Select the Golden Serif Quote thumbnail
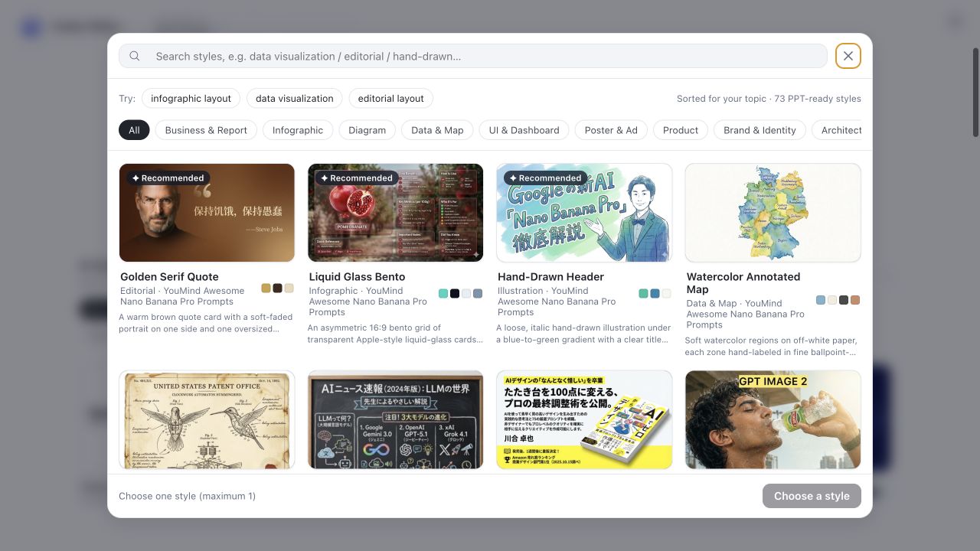Viewport: 980px width, 551px height. click(207, 213)
